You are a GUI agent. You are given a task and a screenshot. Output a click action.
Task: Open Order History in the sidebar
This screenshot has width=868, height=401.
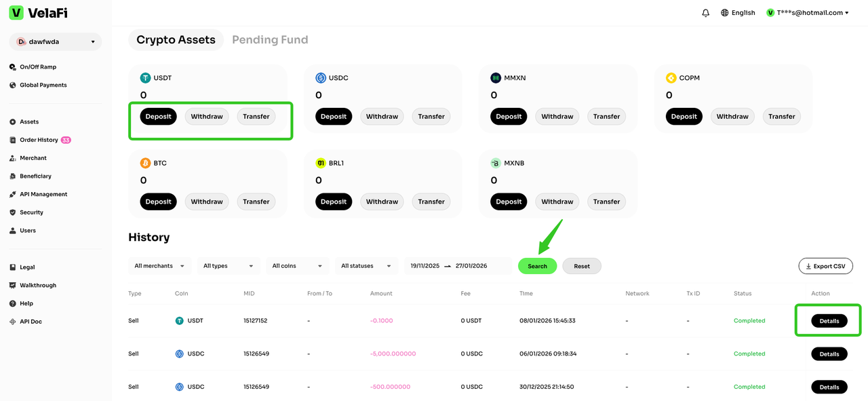click(x=39, y=140)
